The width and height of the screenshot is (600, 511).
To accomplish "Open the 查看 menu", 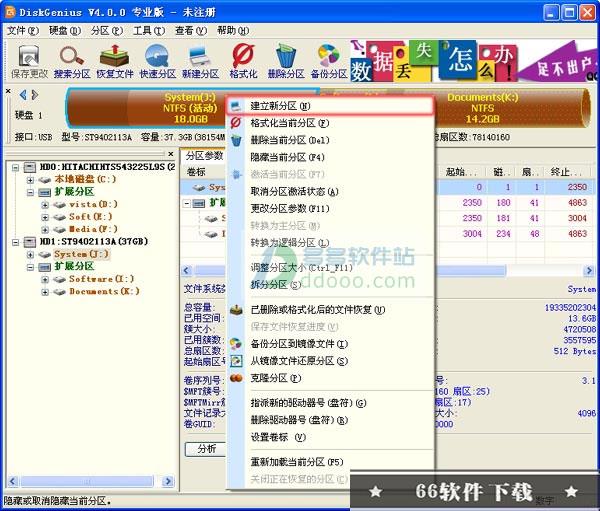I will point(191,31).
